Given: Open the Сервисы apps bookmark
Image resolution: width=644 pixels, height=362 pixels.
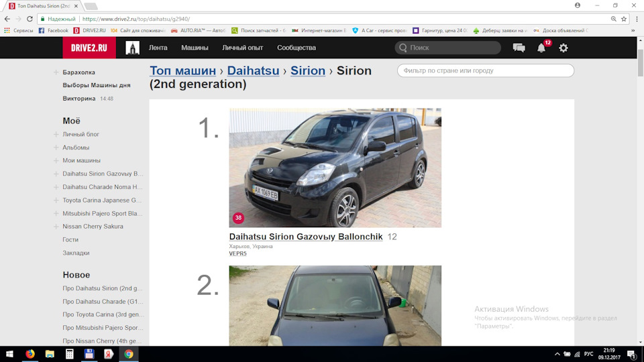Looking at the screenshot, I should coord(19,30).
